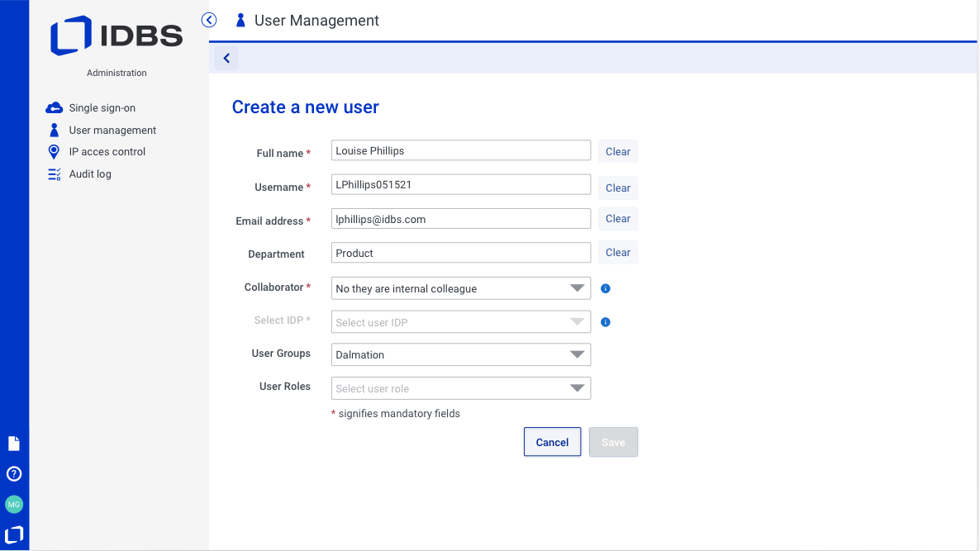Clear the Full name field
Screen dimensions: 980x551
(617, 152)
